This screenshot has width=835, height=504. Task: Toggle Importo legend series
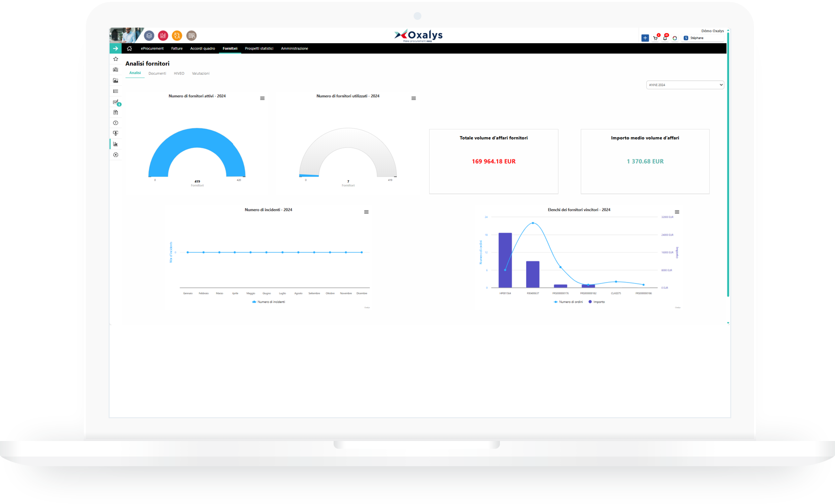pos(597,302)
